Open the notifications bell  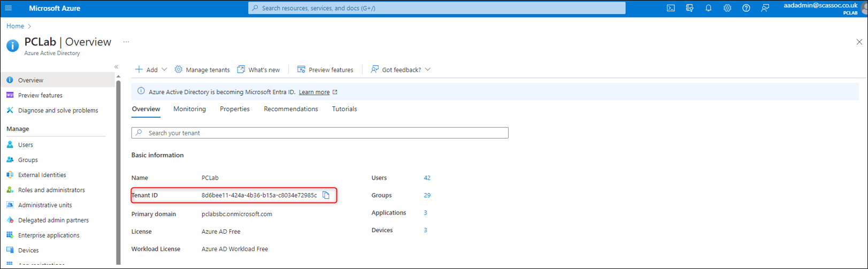pos(708,8)
